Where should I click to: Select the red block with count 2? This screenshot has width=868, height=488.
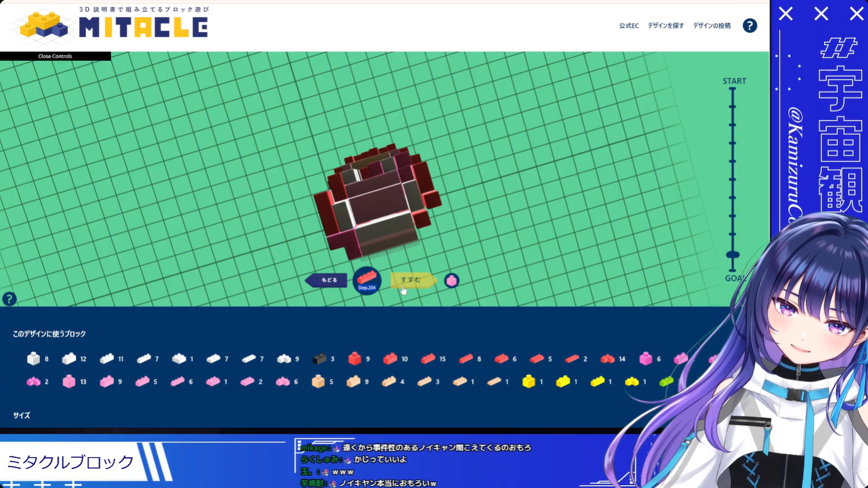(572, 358)
